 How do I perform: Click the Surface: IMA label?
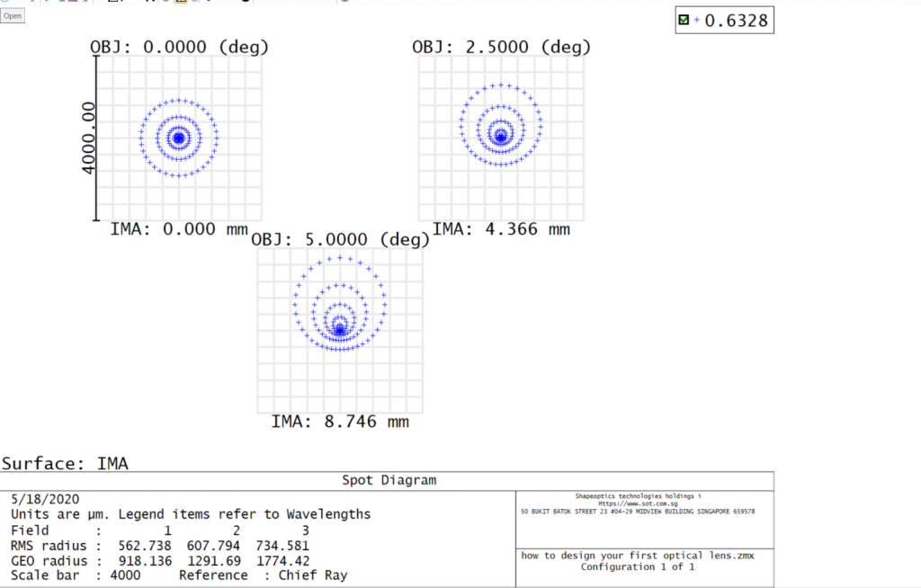66,463
